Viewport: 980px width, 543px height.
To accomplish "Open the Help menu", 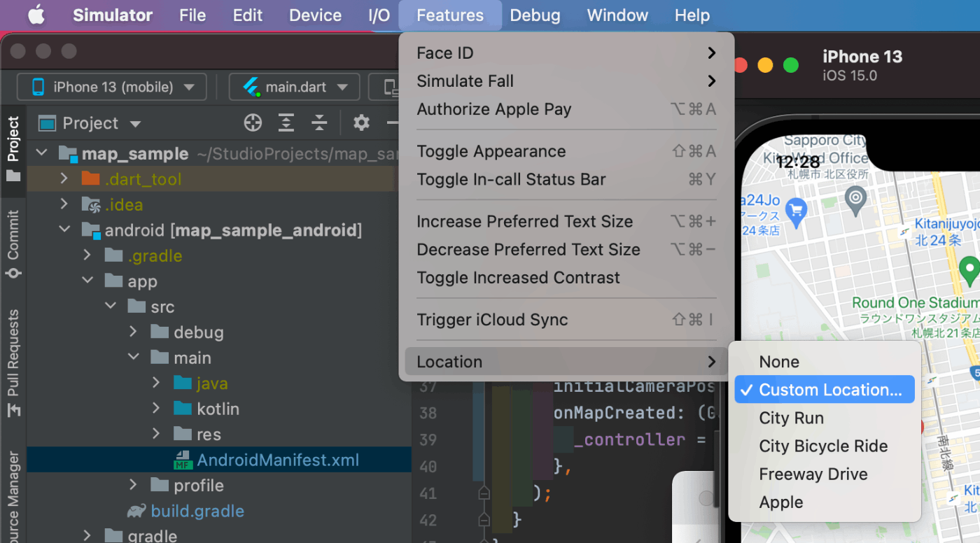I will tap(692, 15).
